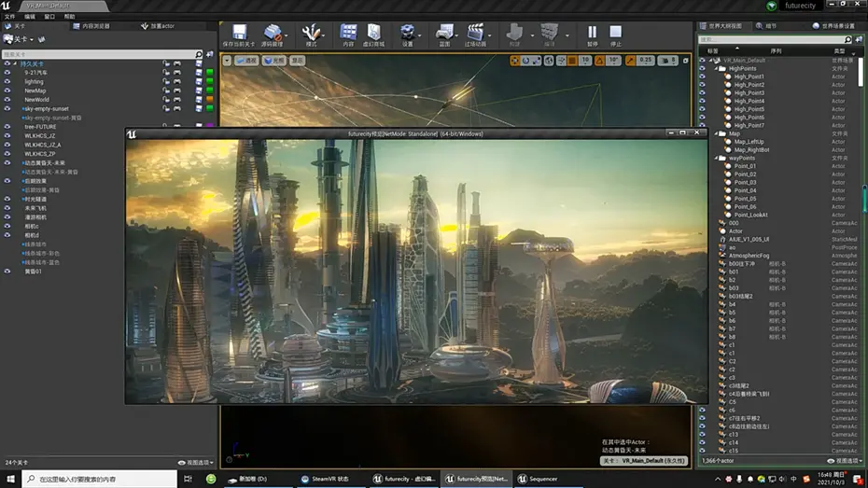Toggle visibility of the NewWorld level

click(x=7, y=100)
